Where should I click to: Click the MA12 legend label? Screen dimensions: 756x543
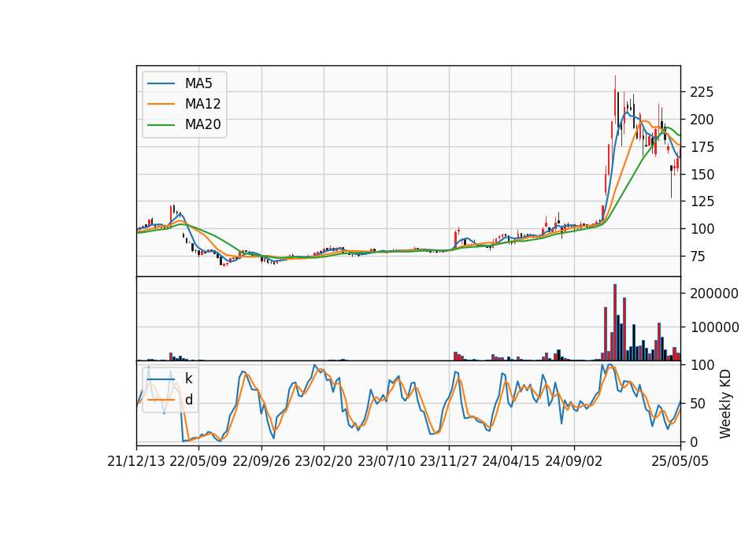(202, 104)
